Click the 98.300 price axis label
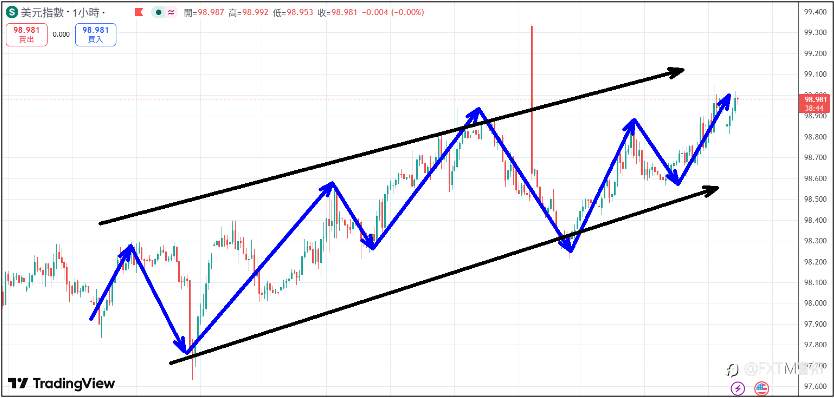834x398 pixels. pyautogui.click(x=815, y=241)
